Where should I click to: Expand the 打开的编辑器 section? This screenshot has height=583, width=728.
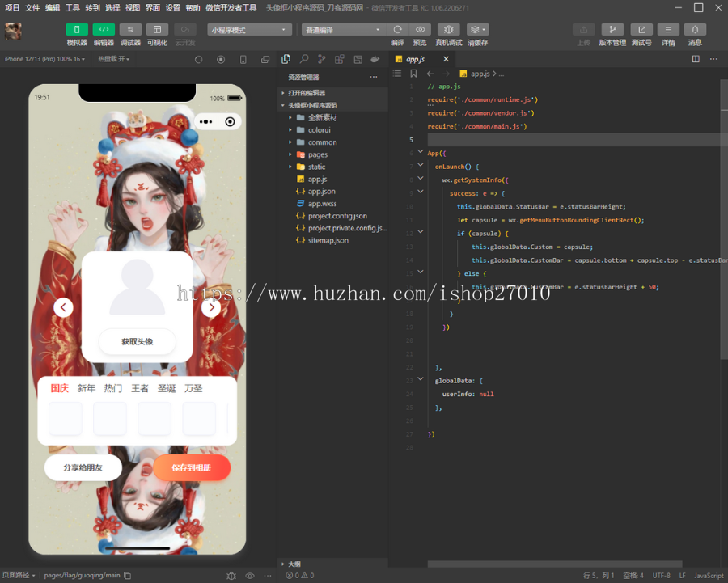tap(332, 93)
